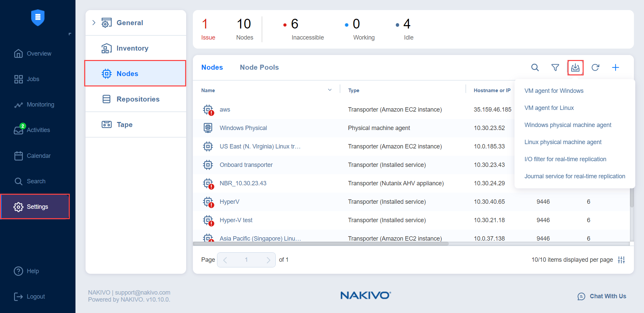Screen dimensions: 644x313
Task: Click the Activities inbox icon in sidebar
Action: 18,130
